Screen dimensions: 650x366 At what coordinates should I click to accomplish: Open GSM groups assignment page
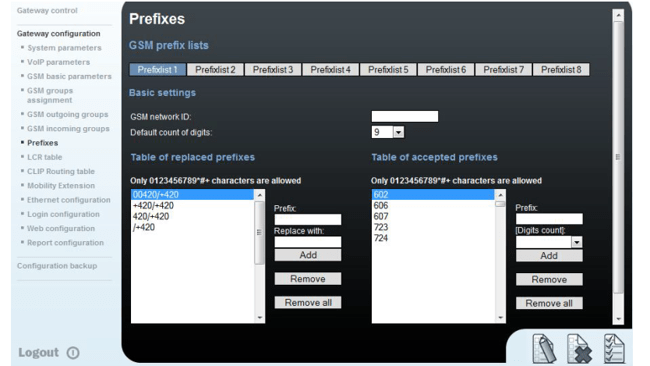(50, 95)
